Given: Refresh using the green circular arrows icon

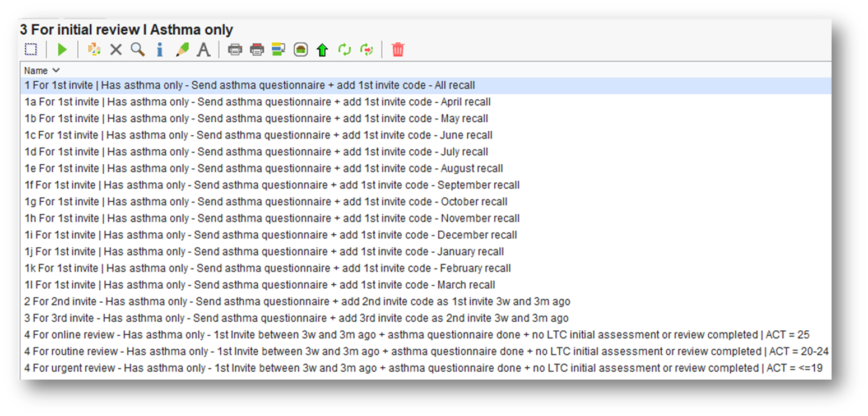Looking at the screenshot, I should tap(345, 50).
